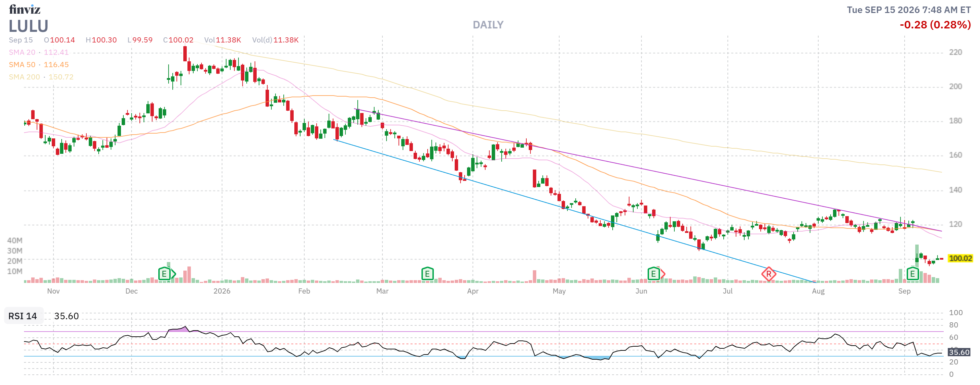Click the Sep 15 date in OHLC row
The height and width of the screenshot is (385, 980).
tap(21, 40)
